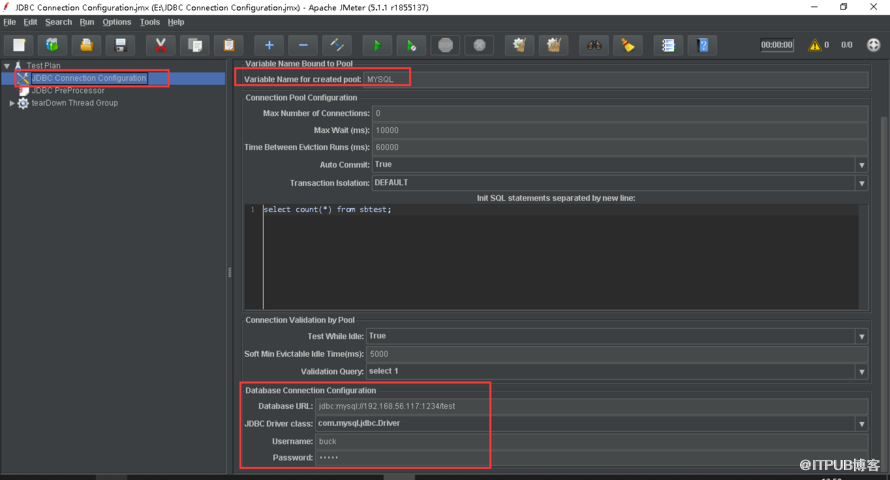Click the Database URL input field
This screenshot has width=890, height=480.
coord(590,406)
